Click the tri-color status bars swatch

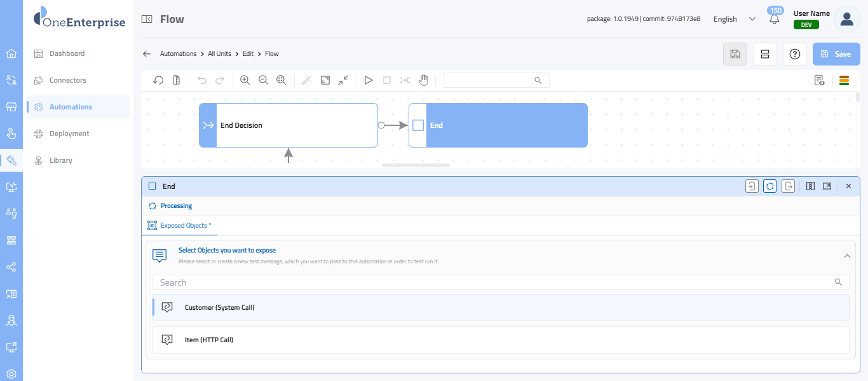click(x=844, y=80)
